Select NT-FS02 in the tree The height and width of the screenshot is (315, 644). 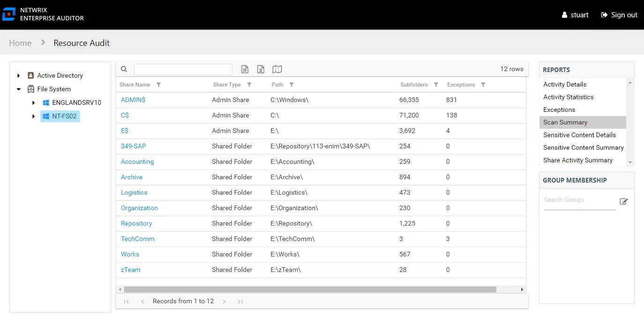point(64,116)
